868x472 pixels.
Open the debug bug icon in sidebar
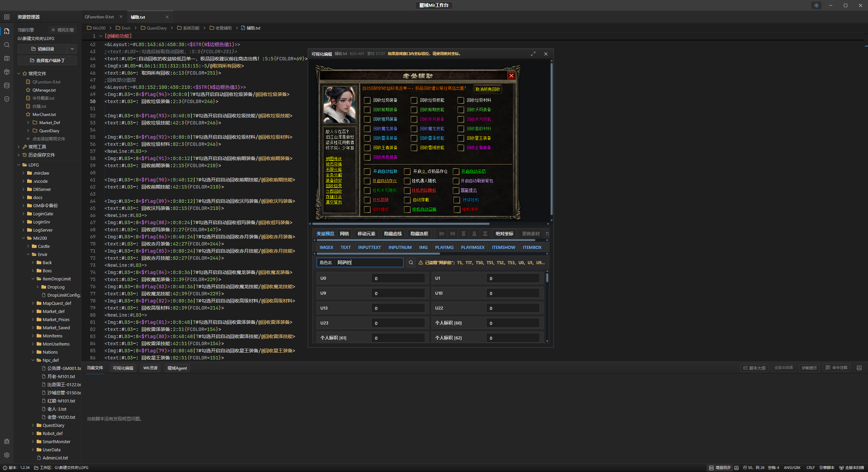6,441
